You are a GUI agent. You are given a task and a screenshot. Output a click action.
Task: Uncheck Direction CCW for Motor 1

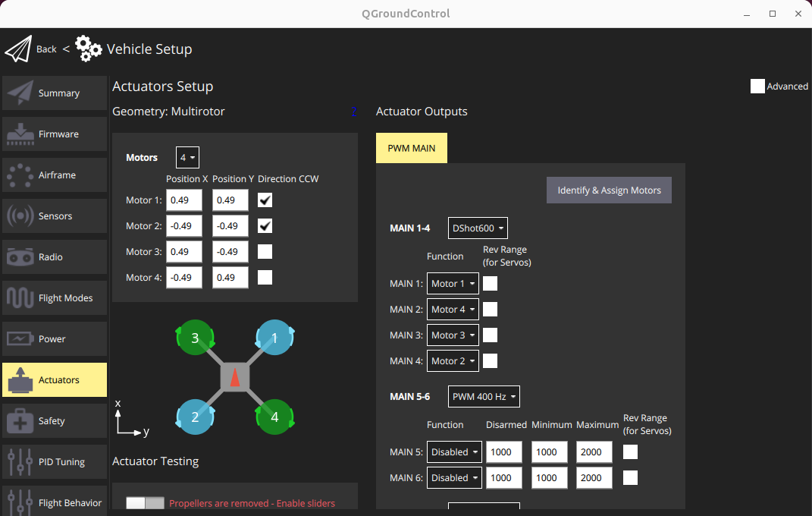click(265, 200)
